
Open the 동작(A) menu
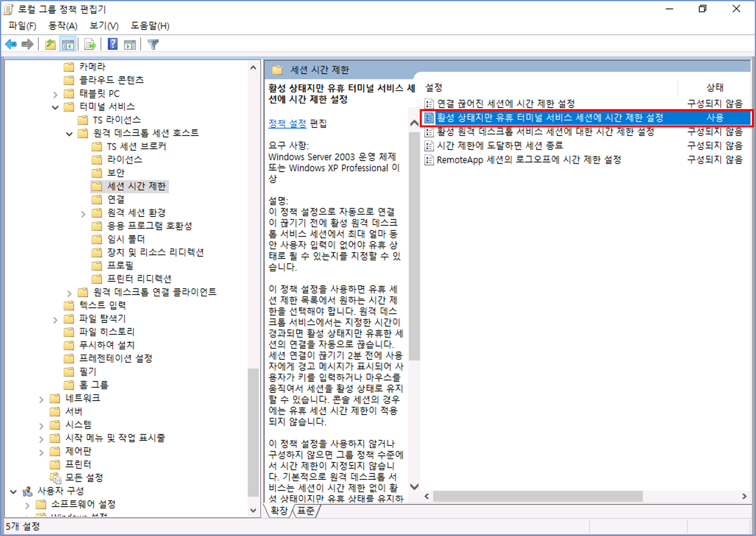[63, 26]
